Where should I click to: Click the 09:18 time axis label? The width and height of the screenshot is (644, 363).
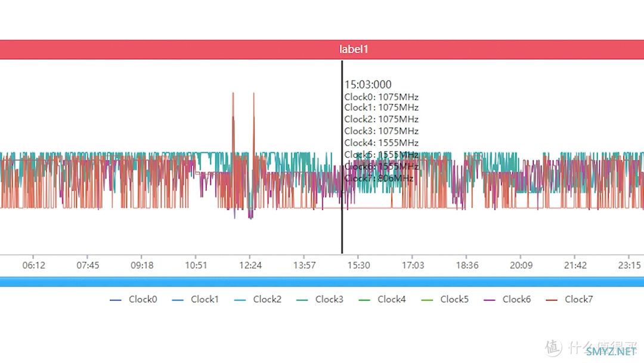[x=142, y=265]
